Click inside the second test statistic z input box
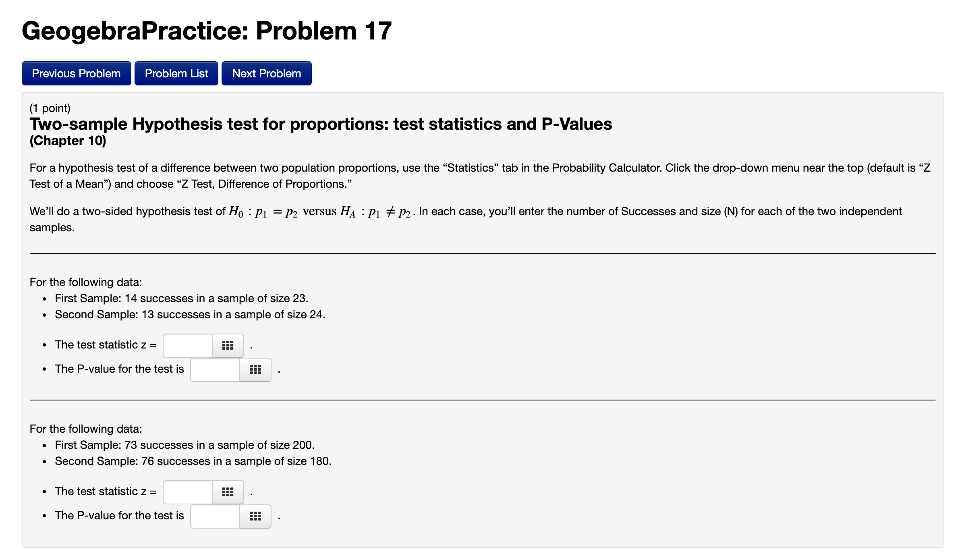This screenshot has width=962, height=560. (x=187, y=492)
